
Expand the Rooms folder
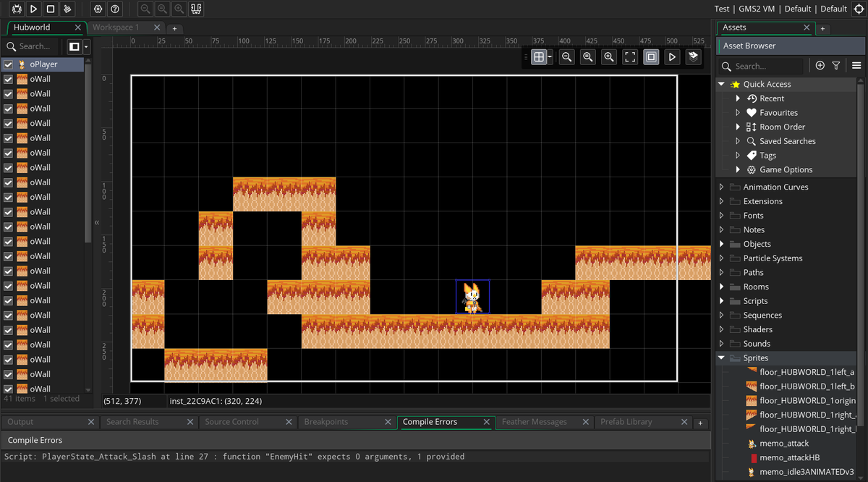[x=722, y=287]
